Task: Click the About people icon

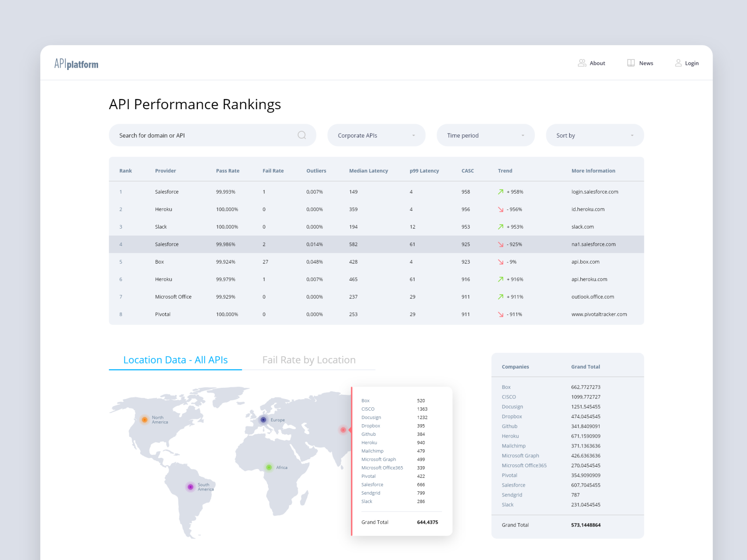Action: point(582,63)
